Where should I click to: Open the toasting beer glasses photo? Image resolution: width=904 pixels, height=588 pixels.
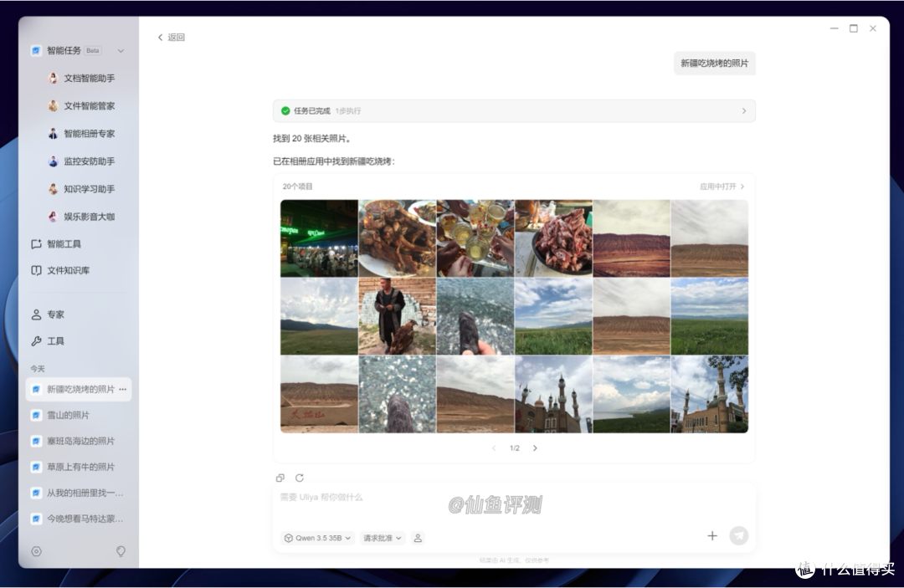click(x=475, y=238)
